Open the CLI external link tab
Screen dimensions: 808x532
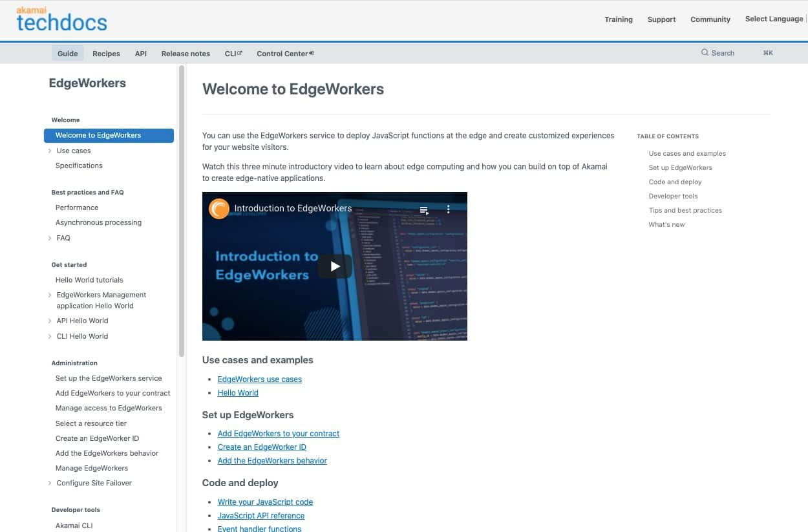pyautogui.click(x=233, y=54)
